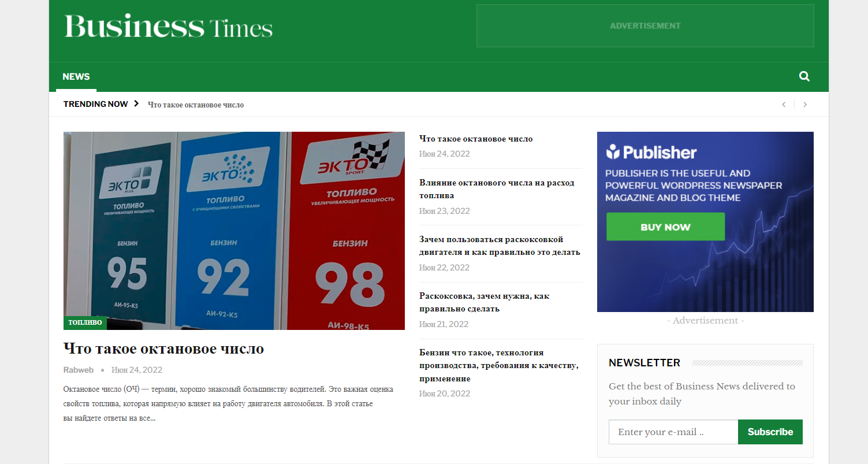
Task: Click date Июн 22, 2022
Action: [445, 268]
